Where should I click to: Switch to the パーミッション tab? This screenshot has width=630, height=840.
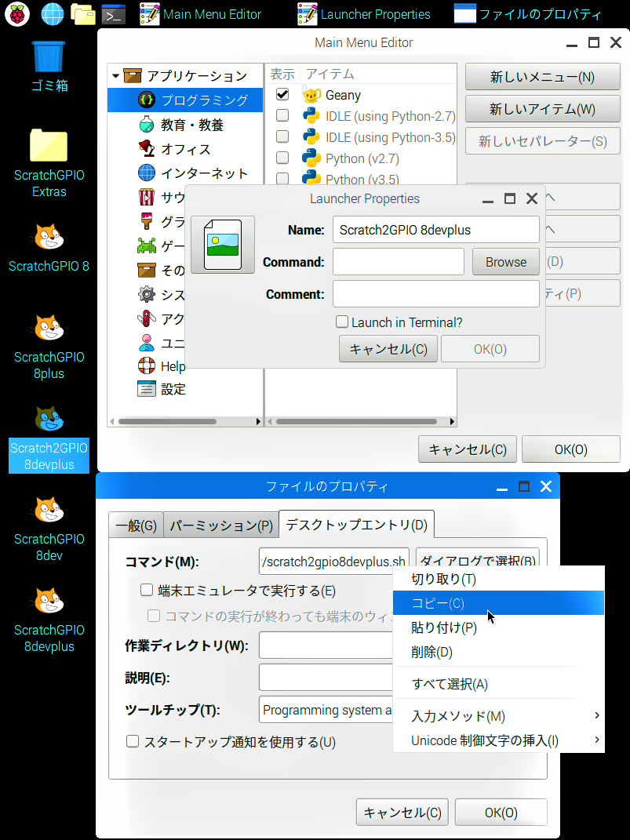[221, 525]
